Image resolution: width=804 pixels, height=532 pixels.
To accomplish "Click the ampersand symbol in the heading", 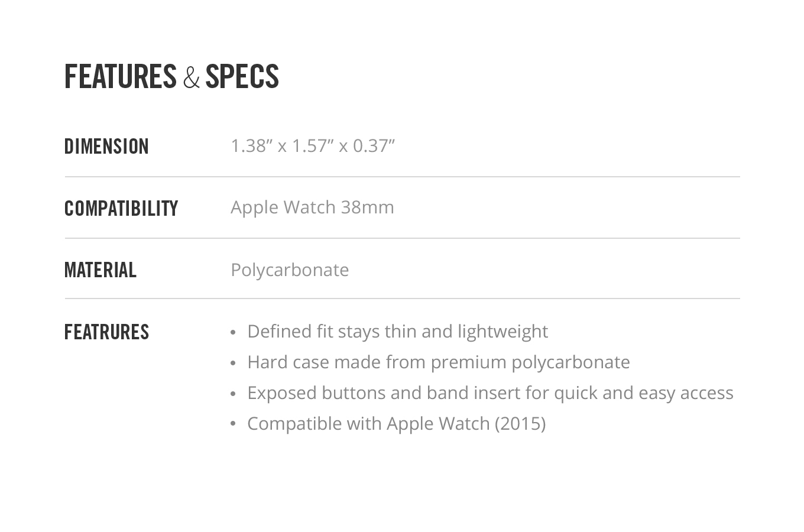I will coord(192,77).
